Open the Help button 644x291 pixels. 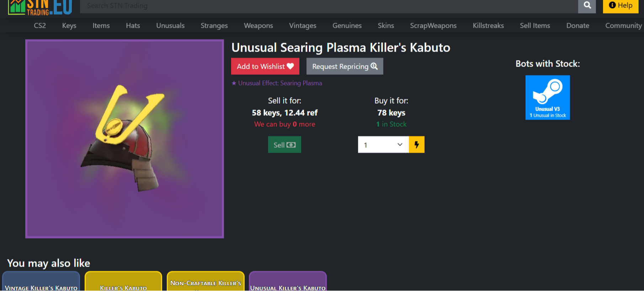pyautogui.click(x=620, y=6)
